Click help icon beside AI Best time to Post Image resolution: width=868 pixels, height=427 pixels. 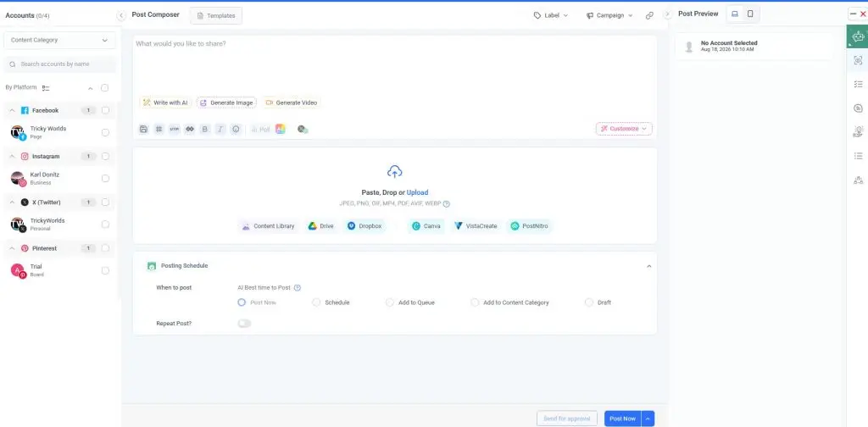(x=298, y=287)
